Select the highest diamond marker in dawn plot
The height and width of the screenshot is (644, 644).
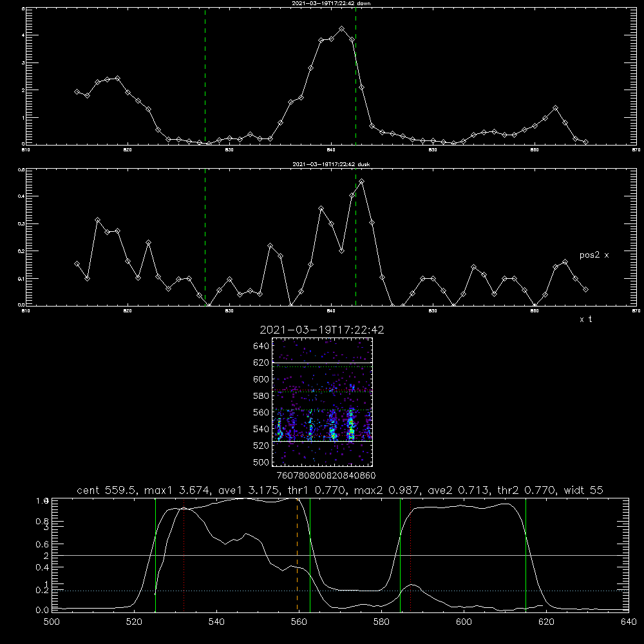click(x=342, y=29)
